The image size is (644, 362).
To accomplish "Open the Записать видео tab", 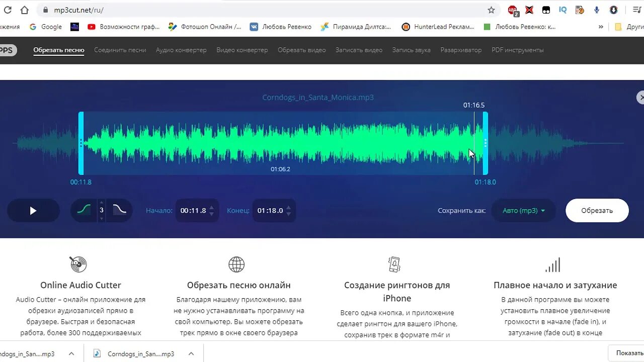I will [359, 50].
